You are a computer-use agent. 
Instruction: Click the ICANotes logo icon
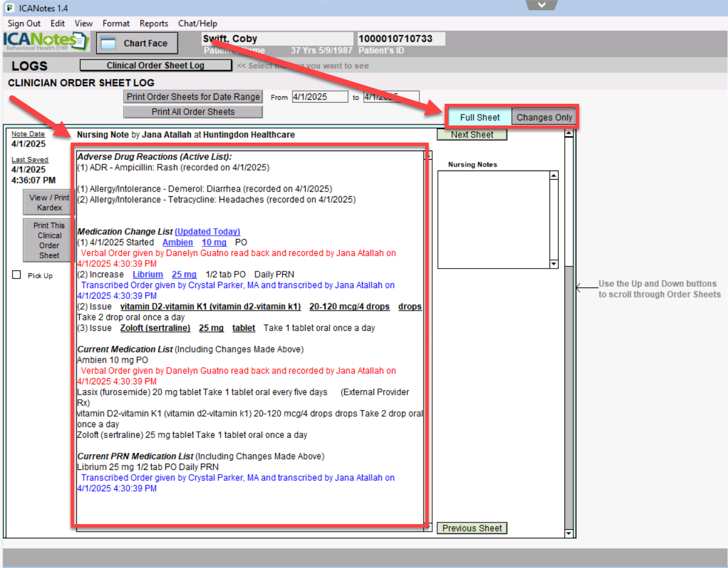46,41
